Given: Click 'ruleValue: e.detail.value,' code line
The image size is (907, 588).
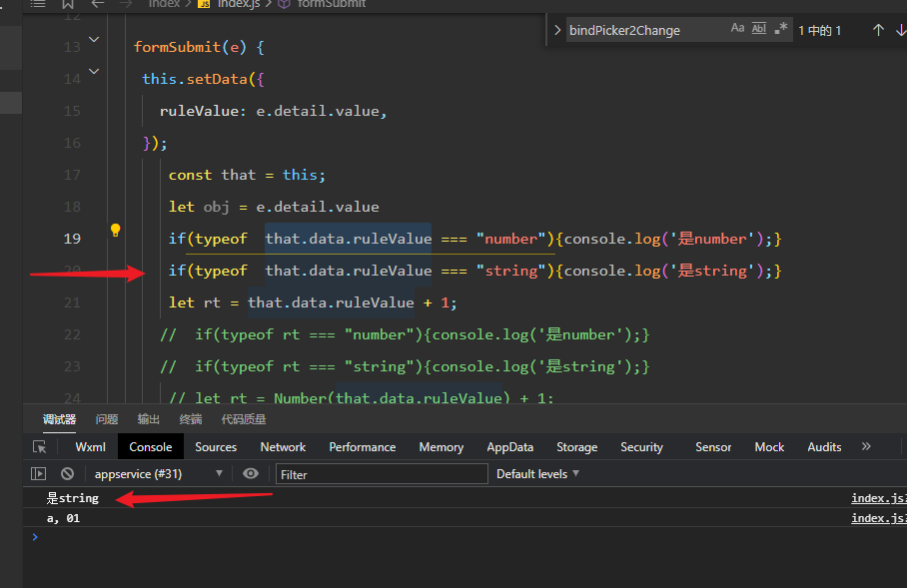Looking at the screenshot, I should point(273,111).
